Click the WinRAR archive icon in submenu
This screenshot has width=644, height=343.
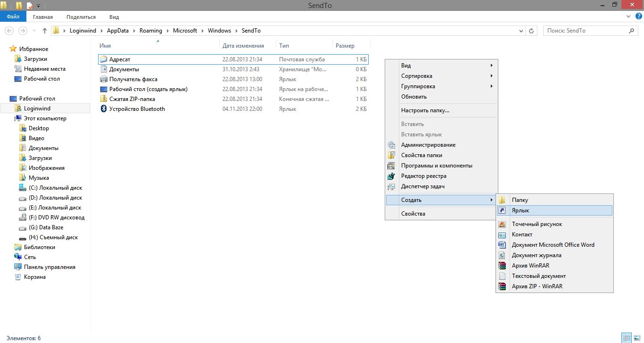[502, 266]
